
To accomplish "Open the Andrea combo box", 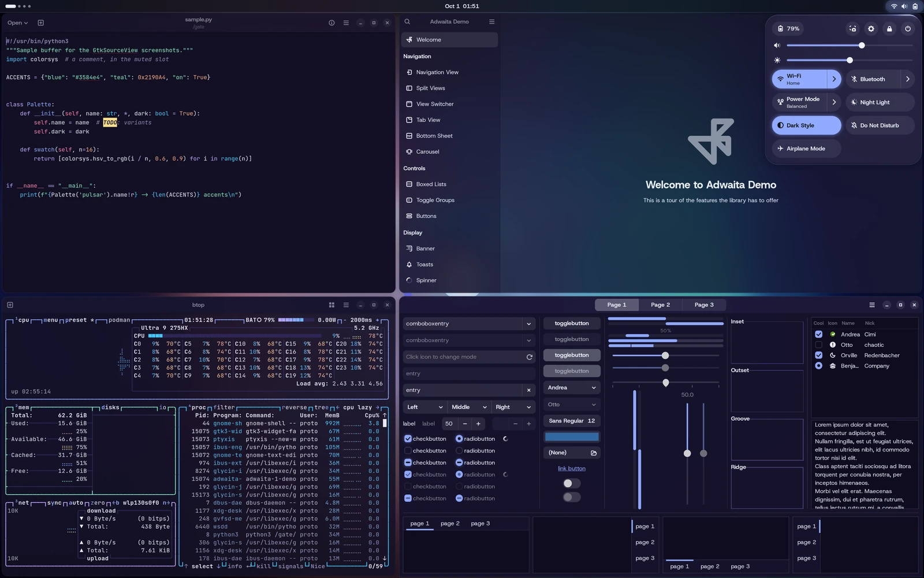I will click(x=572, y=387).
